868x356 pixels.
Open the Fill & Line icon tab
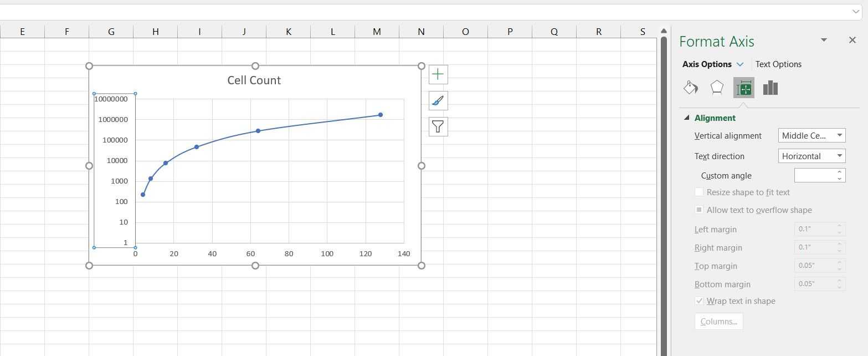(x=690, y=88)
